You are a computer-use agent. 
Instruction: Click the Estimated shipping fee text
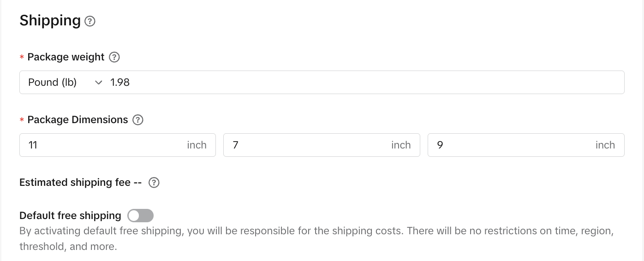tap(75, 183)
